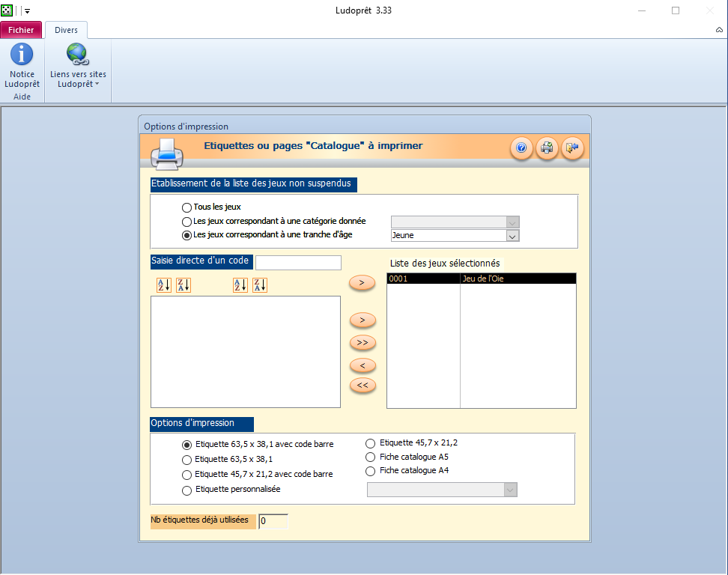Switch to the Divers ribbon tab
The width and height of the screenshot is (728, 575).
(66, 30)
